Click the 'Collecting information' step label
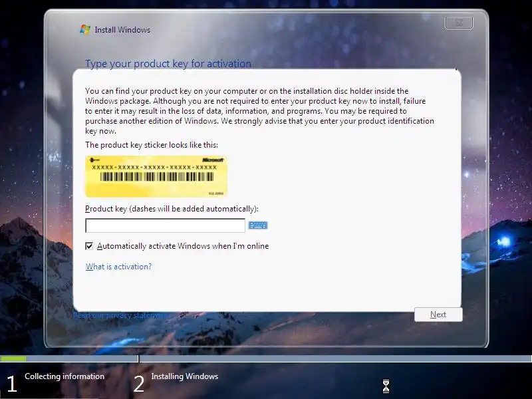 [x=65, y=376]
